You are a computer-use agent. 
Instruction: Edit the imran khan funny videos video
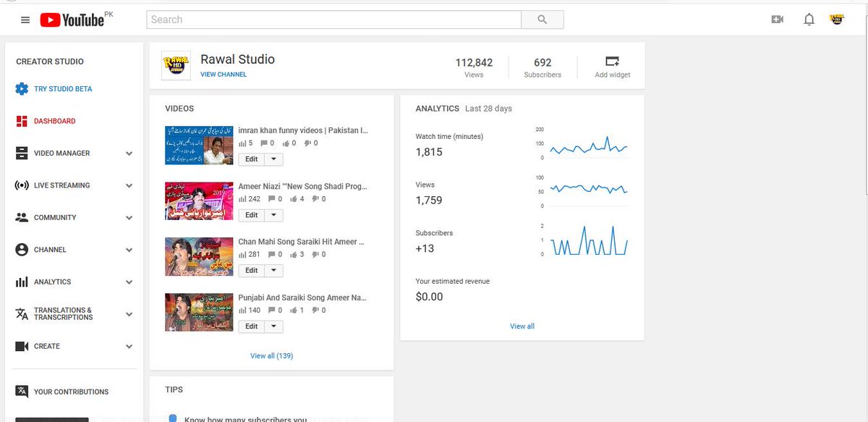pyautogui.click(x=251, y=159)
